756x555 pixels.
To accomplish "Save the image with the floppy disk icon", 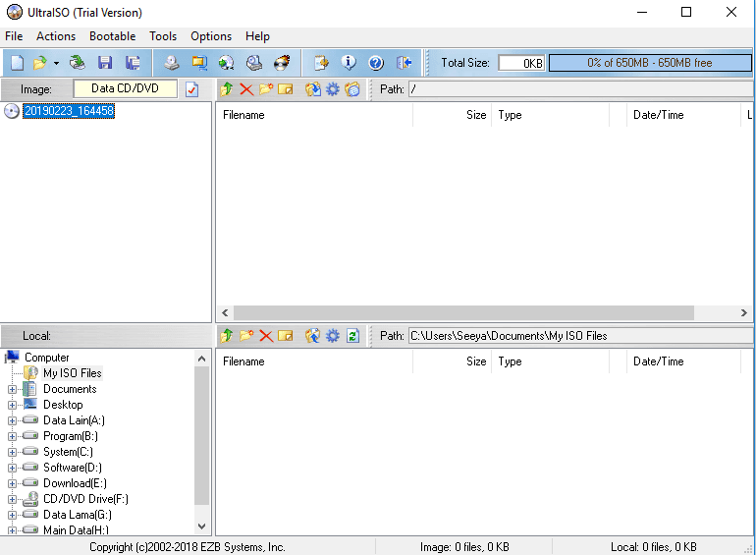I will [105, 63].
